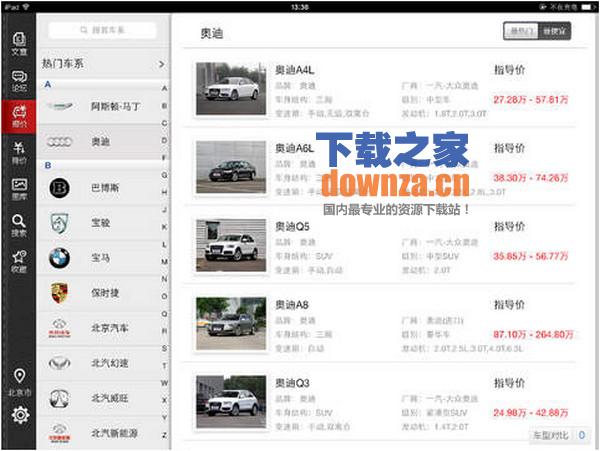Screen dimensions: 600x451
Task: Open the 收藏 favorites star icon
Action: (x=19, y=261)
